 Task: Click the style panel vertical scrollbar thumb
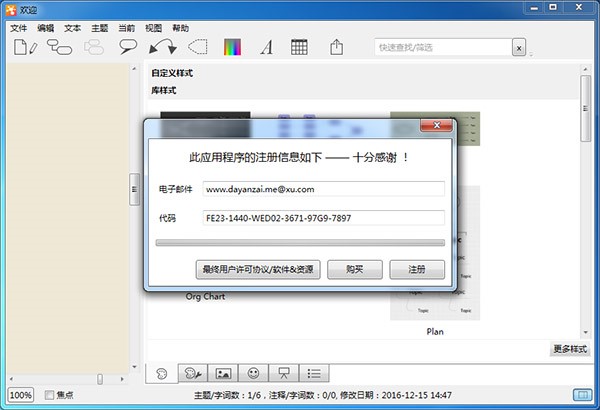(585, 108)
